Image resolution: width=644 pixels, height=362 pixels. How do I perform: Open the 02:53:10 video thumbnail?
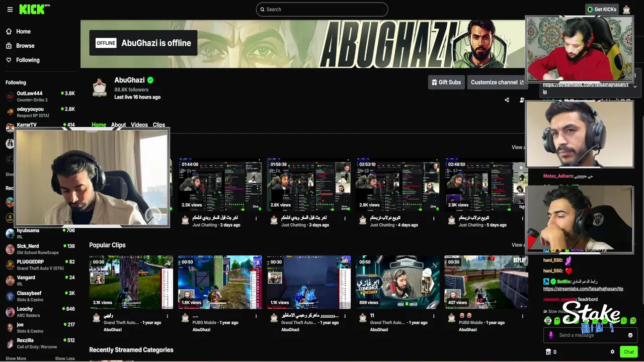[x=397, y=185]
